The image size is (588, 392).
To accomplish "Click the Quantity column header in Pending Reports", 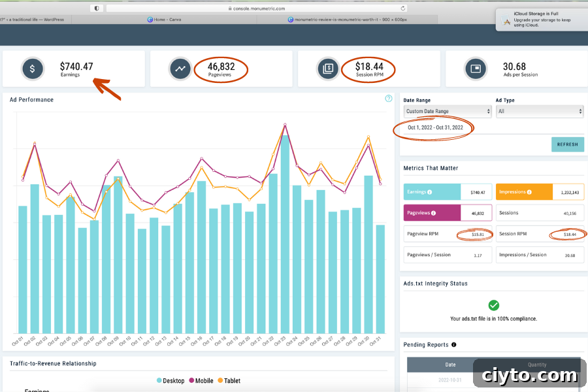I will [x=537, y=365].
